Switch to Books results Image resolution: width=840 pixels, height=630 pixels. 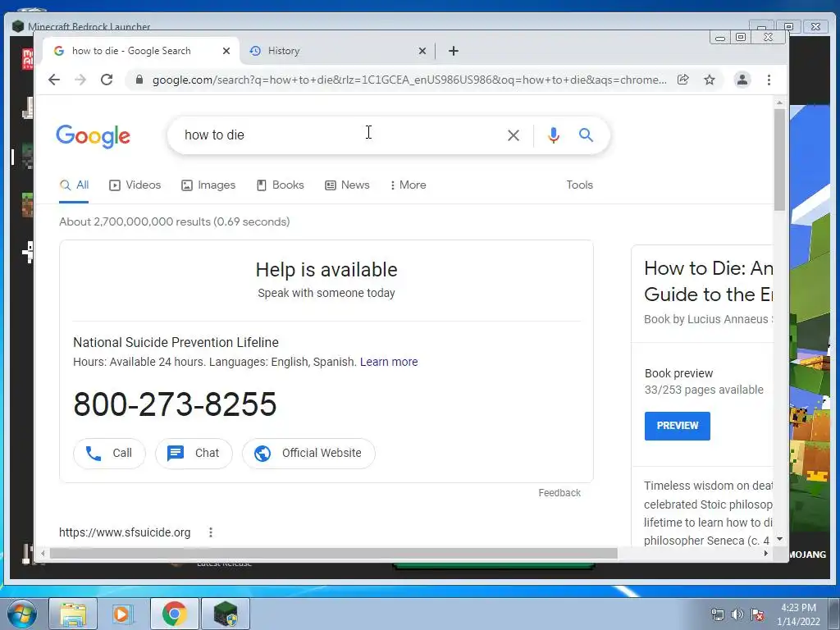tap(281, 185)
